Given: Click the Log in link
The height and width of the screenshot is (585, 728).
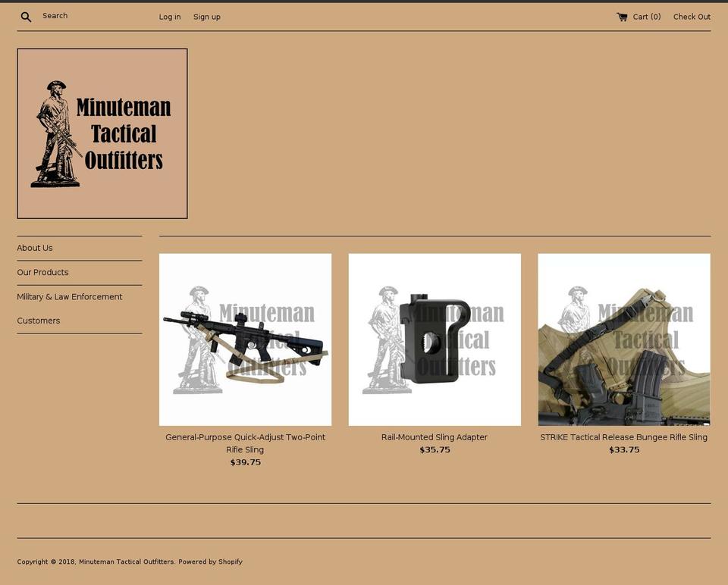Looking at the screenshot, I should [x=170, y=16].
